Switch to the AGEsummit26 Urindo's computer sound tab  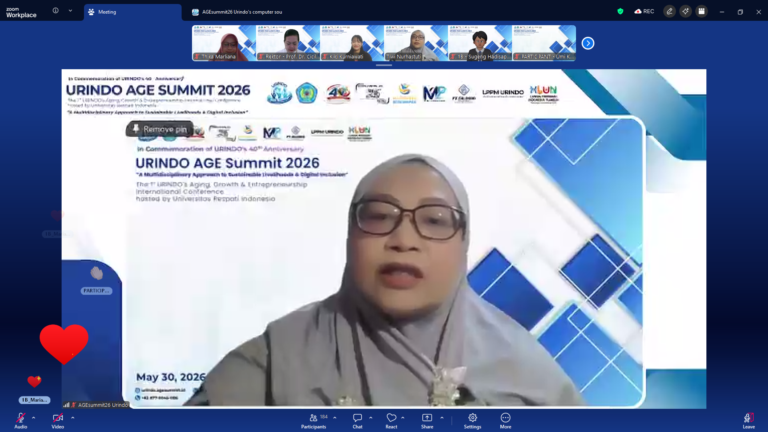point(237,12)
